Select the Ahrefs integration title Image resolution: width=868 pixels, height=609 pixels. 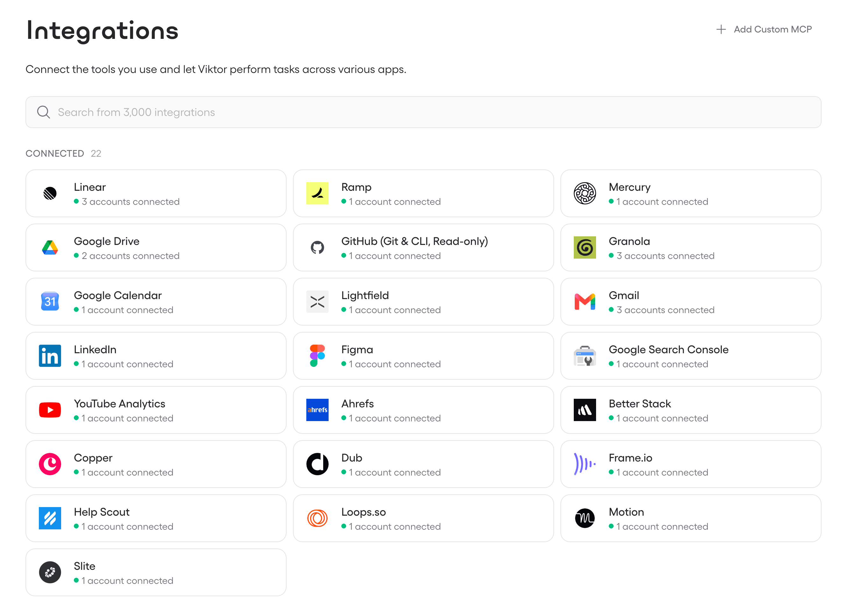pos(357,403)
